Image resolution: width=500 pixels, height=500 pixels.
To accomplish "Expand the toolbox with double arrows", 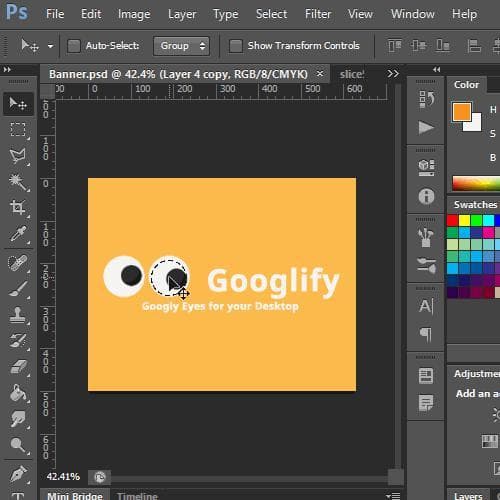I will [x=7, y=70].
